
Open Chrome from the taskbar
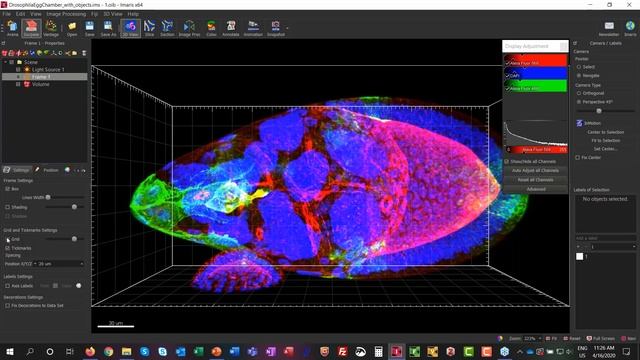click(x=108, y=351)
